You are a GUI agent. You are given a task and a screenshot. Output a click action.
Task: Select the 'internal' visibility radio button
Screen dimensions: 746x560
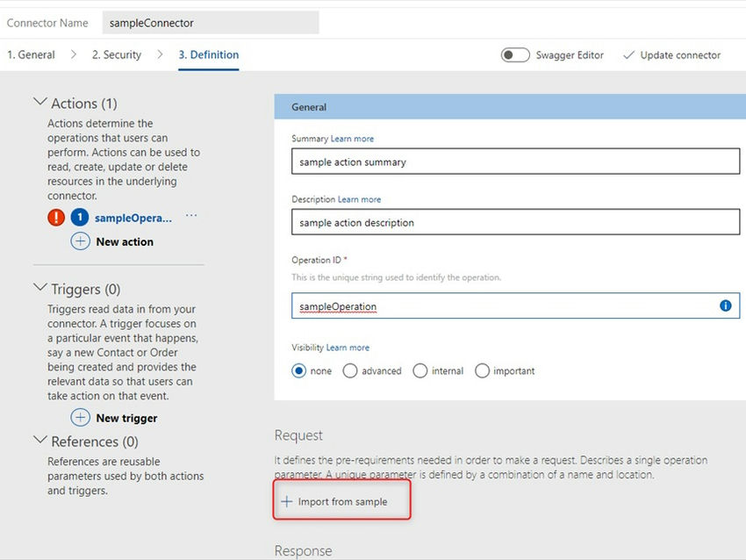(x=420, y=370)
